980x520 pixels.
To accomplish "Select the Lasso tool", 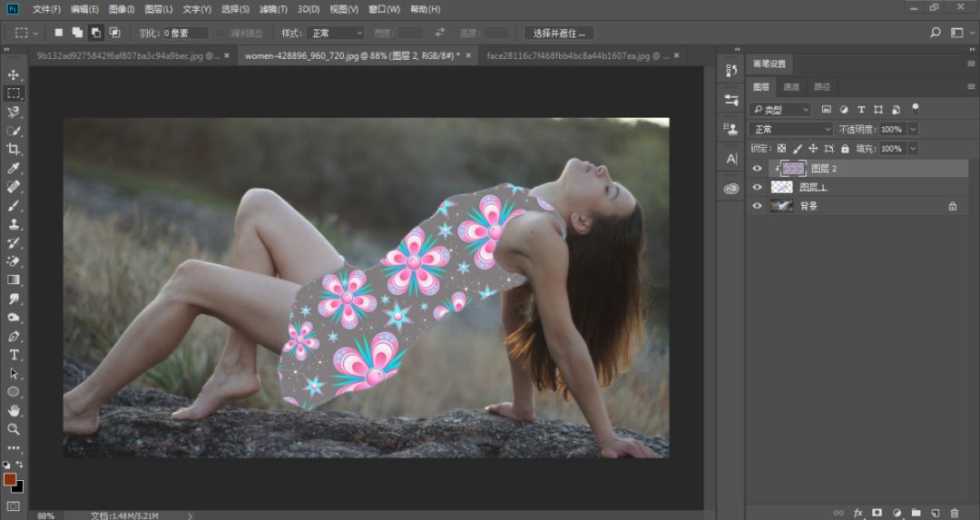I will click(x=13, y=113).
